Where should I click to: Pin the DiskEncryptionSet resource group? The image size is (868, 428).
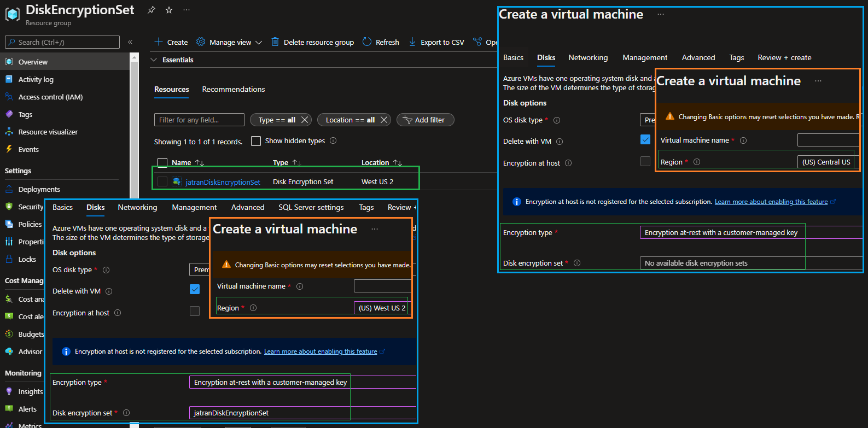click(152, 10)
